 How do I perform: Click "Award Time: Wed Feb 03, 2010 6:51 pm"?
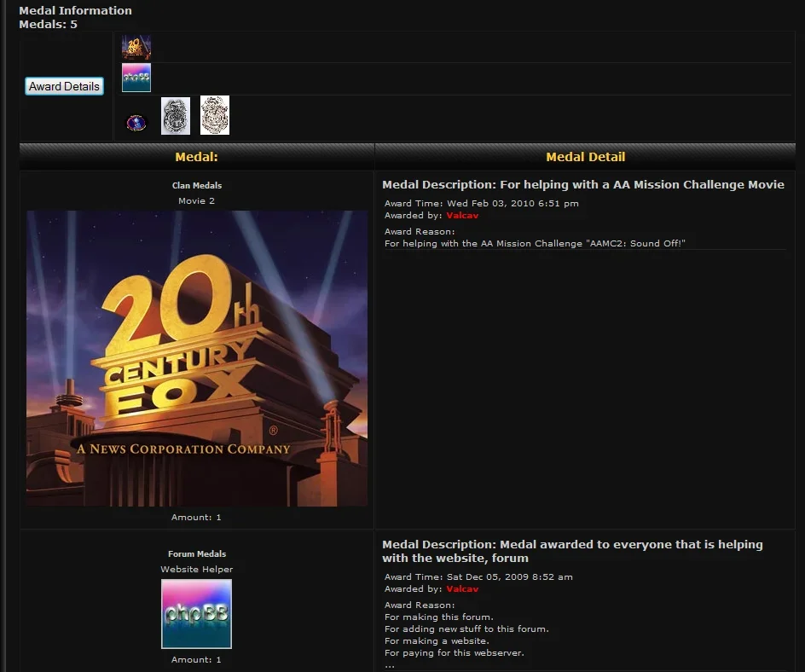482,203
